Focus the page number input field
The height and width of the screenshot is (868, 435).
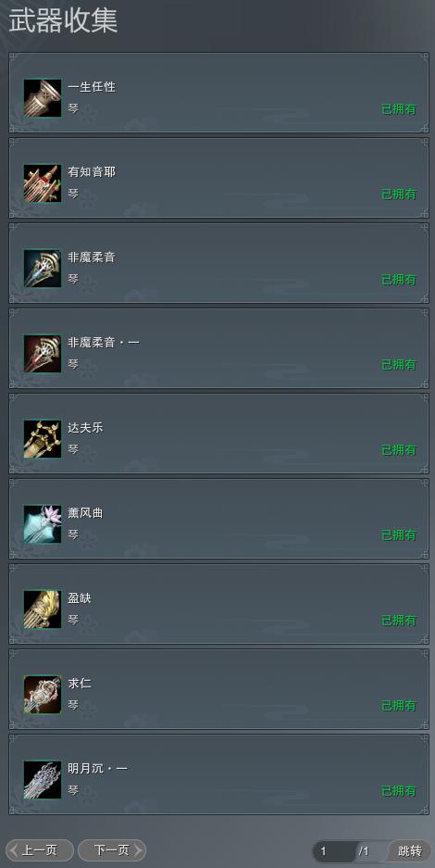334,850
